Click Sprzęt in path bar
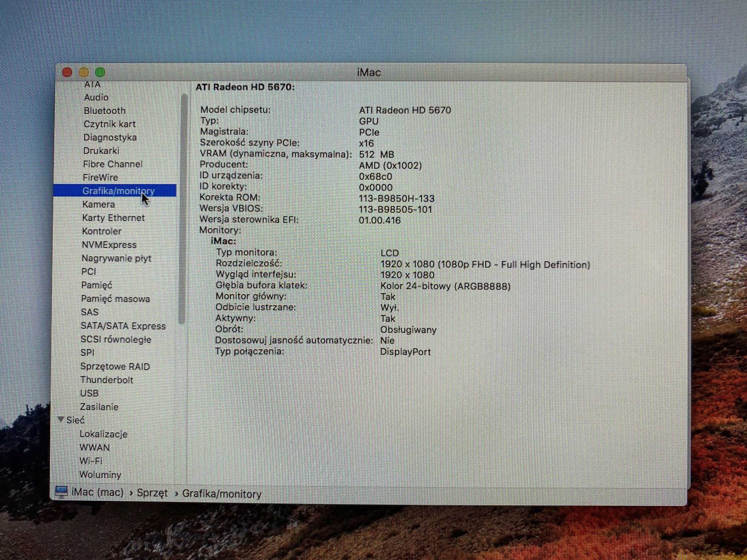747x560 pixels. coord(152,493)
